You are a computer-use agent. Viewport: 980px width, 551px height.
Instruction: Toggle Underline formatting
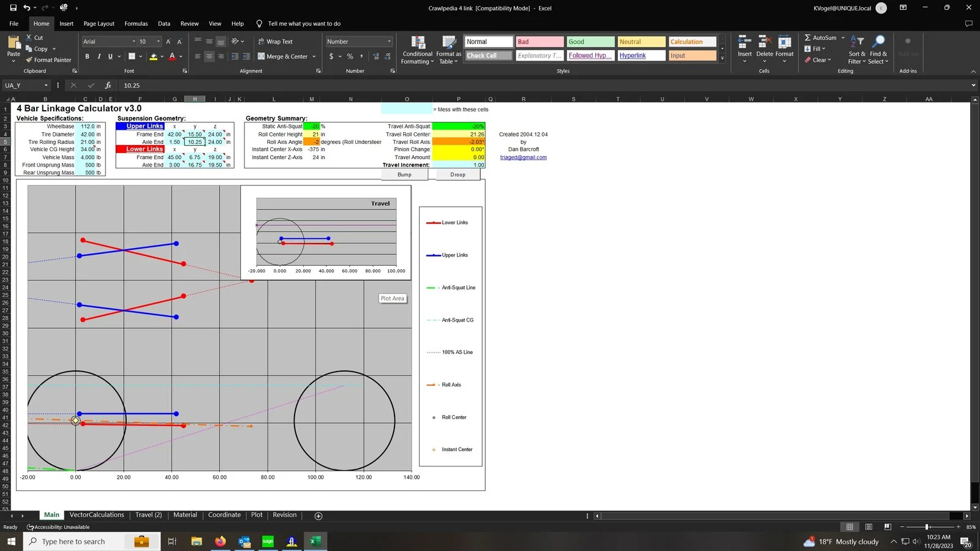(x=110, y=56)
